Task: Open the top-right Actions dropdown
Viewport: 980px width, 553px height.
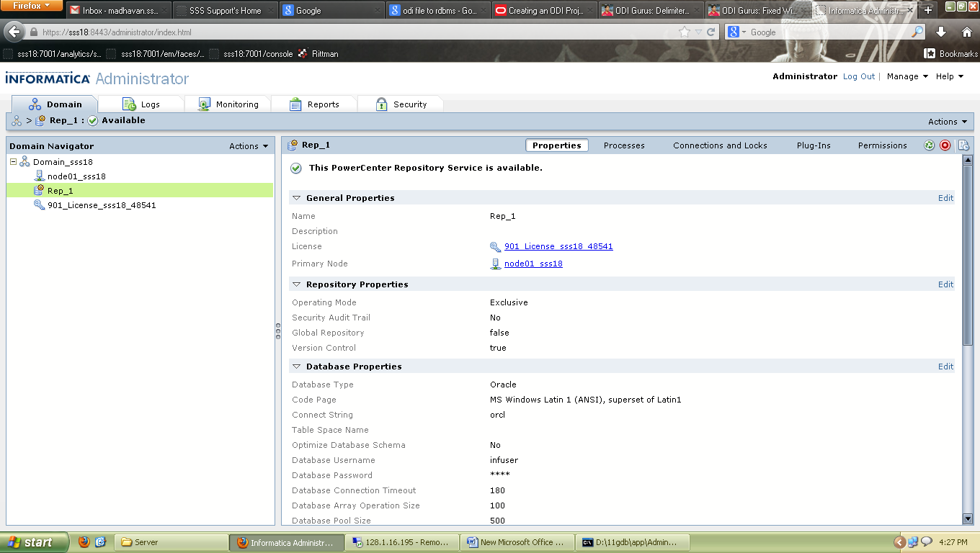Action: tap(948, 122)
